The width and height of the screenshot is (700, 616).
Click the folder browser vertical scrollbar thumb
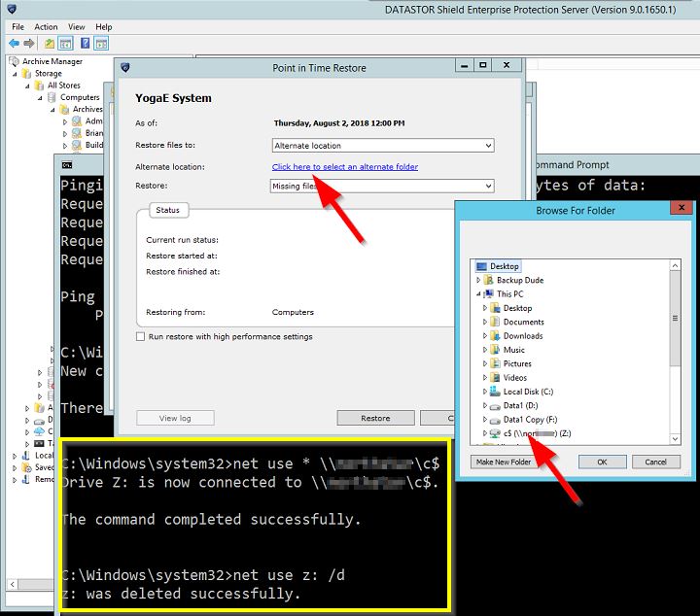tap(675, 319)
